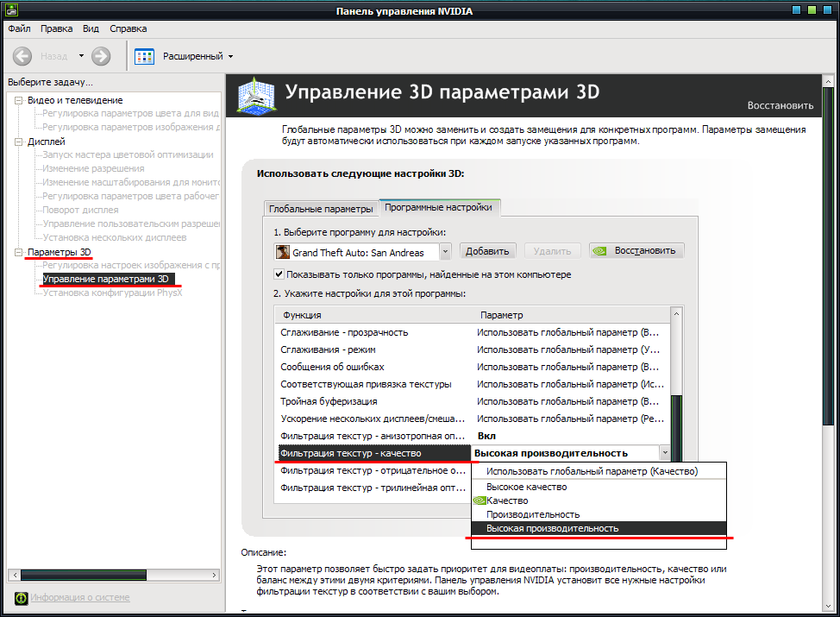Select 'Сглаживания - режим' row

[x=473, y=349]
